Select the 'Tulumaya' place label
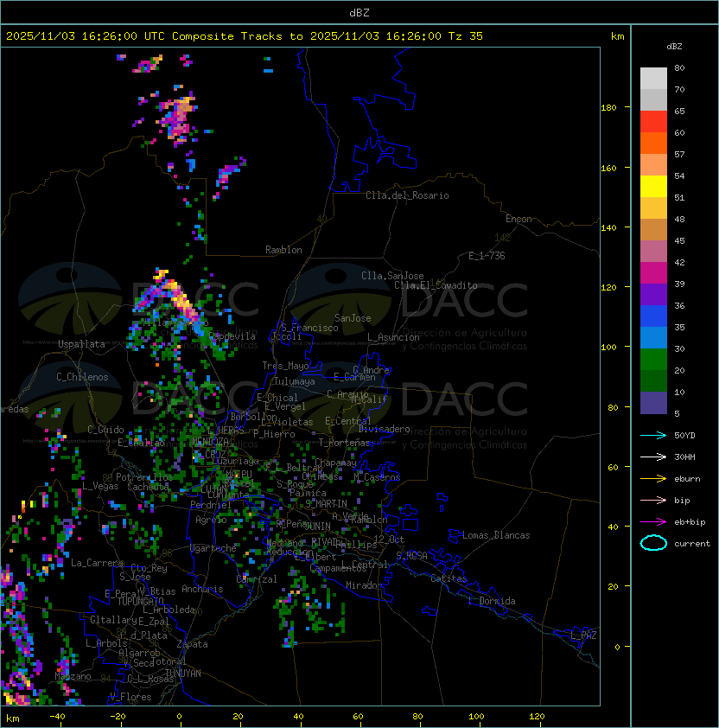 click(295, 381)
